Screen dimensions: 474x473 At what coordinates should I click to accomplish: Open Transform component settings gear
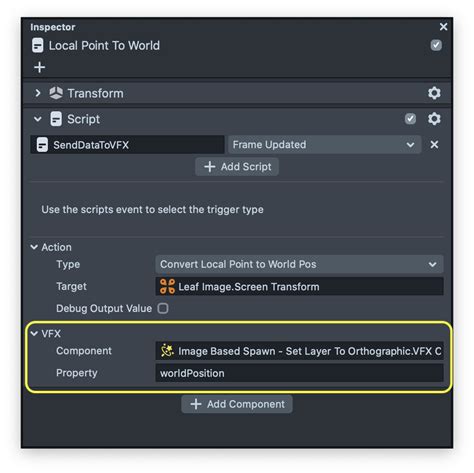click(434, 93)
